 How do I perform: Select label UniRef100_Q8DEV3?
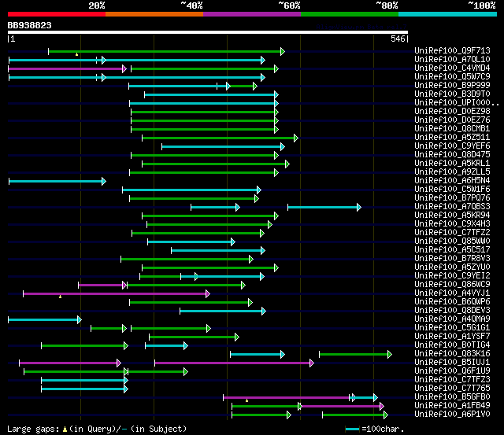pos(452,311)
